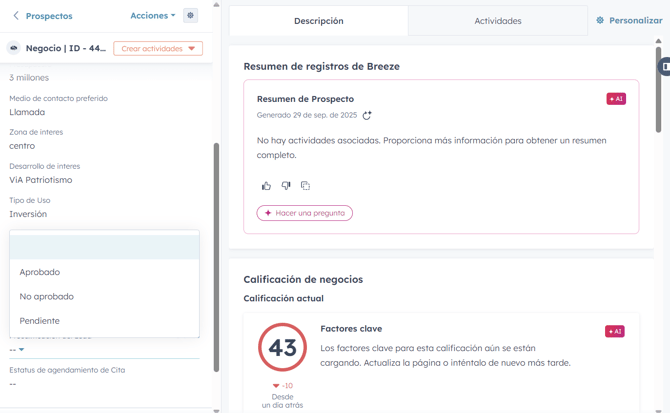670x413 pixels.
Task: Click the Hacer una pregunta button
Action: [x=305, y=213]
